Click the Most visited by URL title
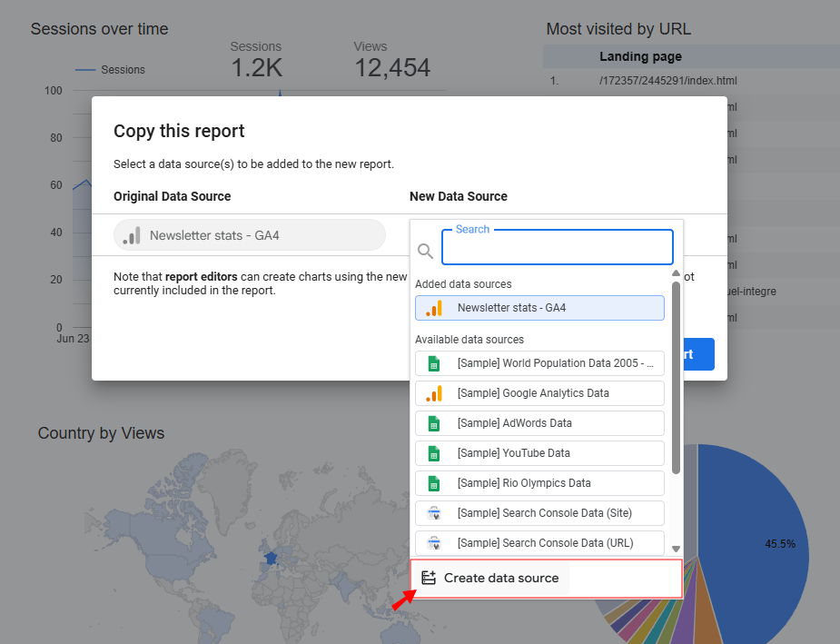 click(618, 29)
